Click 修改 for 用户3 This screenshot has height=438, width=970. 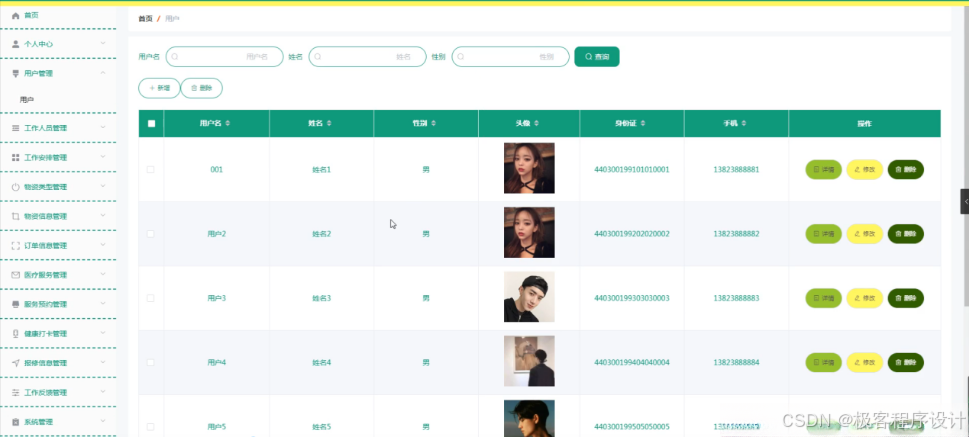tap(864, 298)
